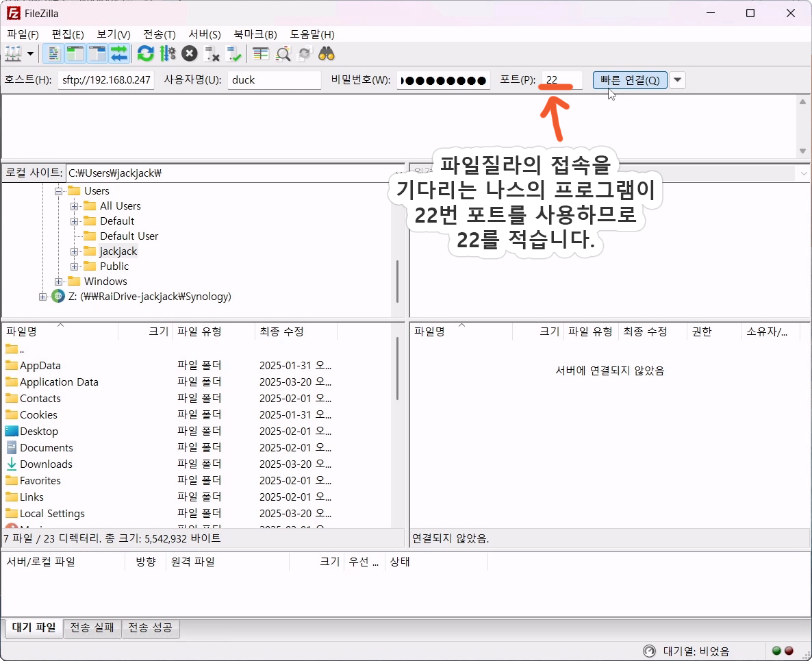Open the Site Manager icon
This screenshot has height=661, width=812.
13,53
